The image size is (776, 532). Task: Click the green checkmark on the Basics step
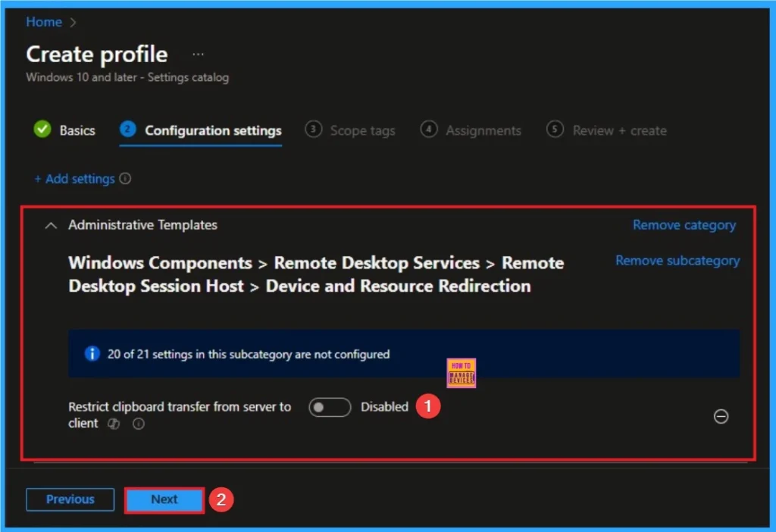tap(42, 130)
